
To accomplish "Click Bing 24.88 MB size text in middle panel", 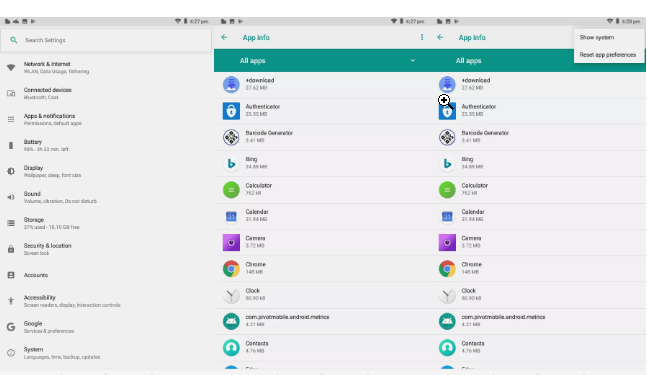I will pos(256,167).
